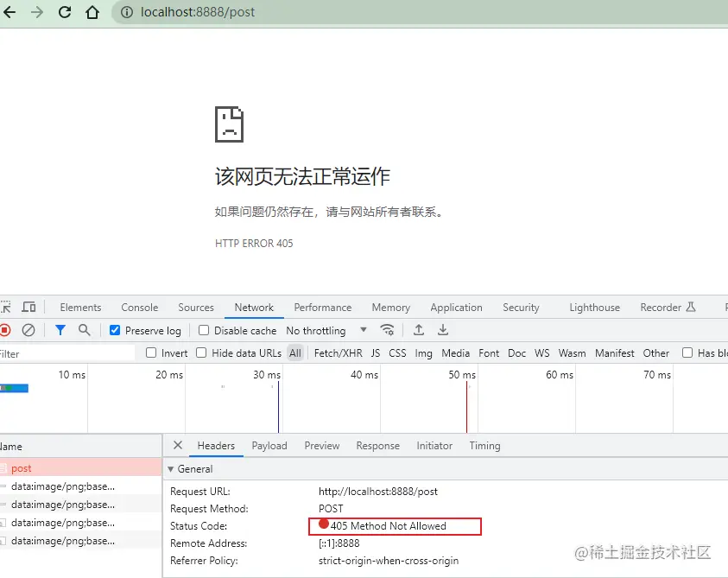Viewport: 728px width, 578px height.
Task: Open the Application panel
Action: [x=456, y=308]
